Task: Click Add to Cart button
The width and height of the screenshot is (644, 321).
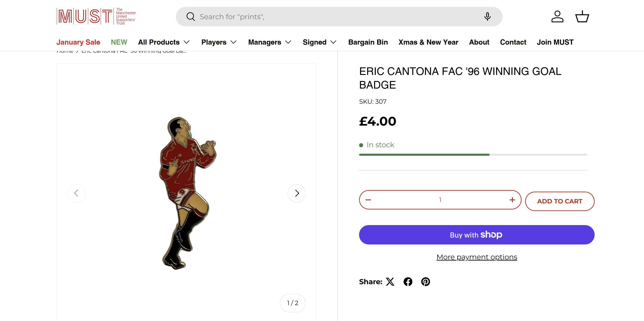Action: (x=560, y=201)
